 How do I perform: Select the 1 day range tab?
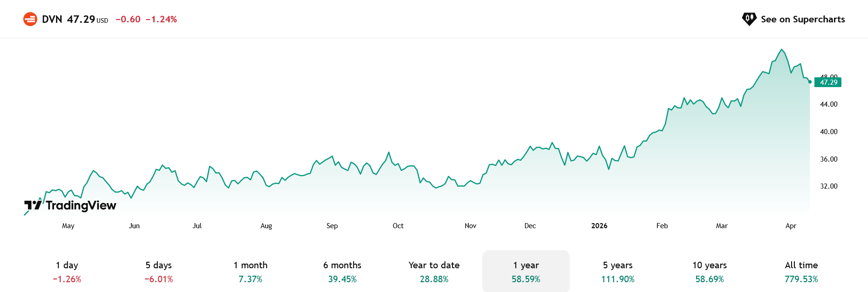[x=67, y=272]
